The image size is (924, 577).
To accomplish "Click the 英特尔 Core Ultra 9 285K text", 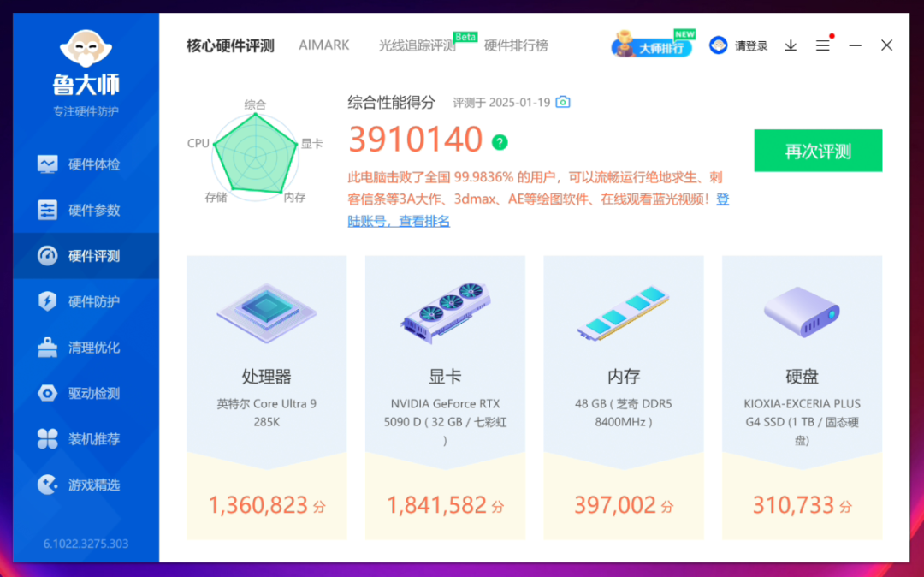I will (266, 413).
